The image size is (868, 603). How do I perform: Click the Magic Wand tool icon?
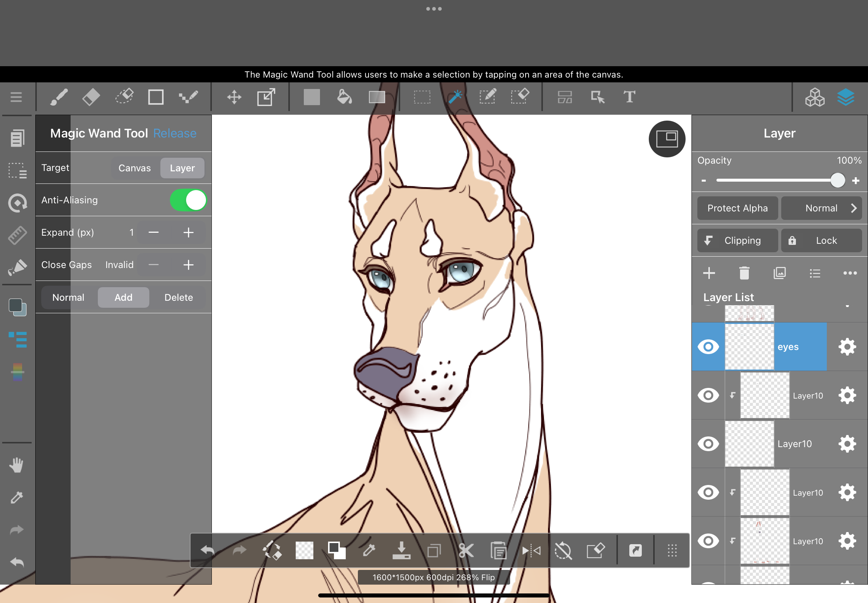click(x=455, y=97)
